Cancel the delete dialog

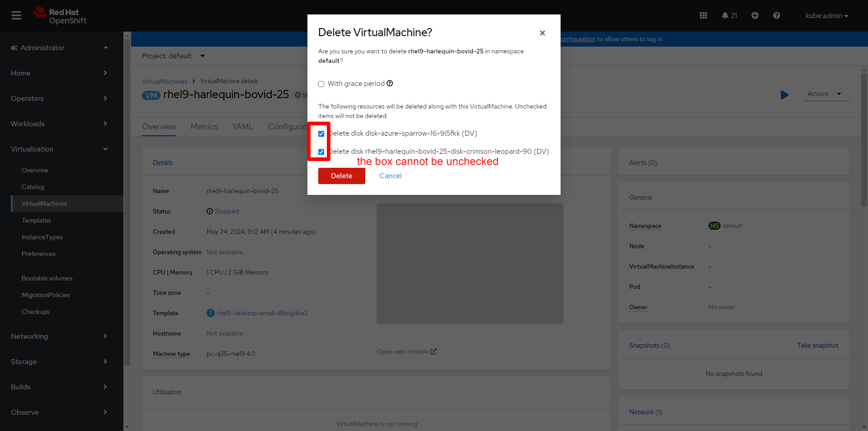click(391, 176)
